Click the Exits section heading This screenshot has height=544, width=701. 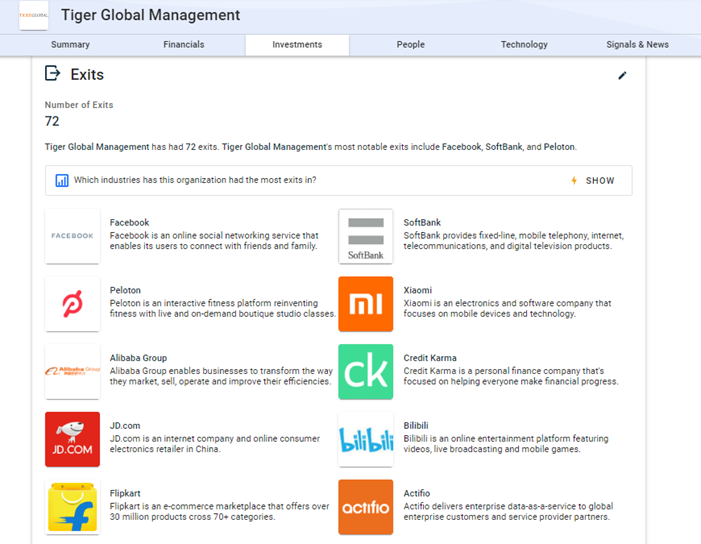pyautogui.click(x=87, y=75)
